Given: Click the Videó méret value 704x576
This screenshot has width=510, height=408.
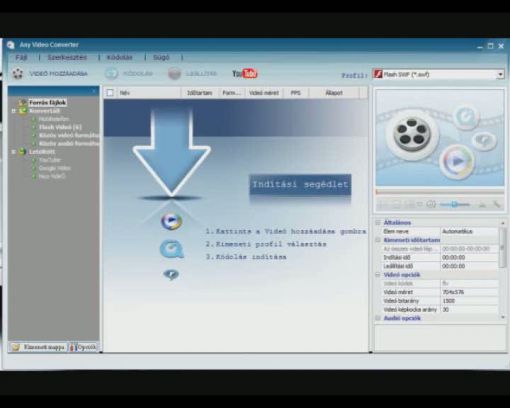Looking at the screenshot, I should coord(469,292).
